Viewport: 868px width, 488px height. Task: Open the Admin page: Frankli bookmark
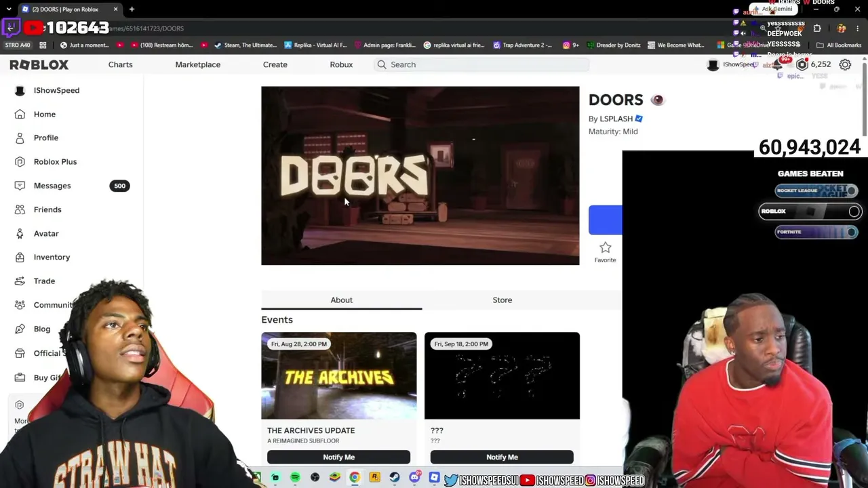(x=384, y=45)
